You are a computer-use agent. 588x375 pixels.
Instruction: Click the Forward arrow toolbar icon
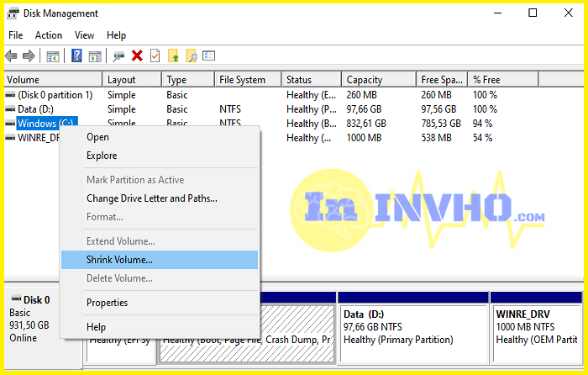coord(29,56)
